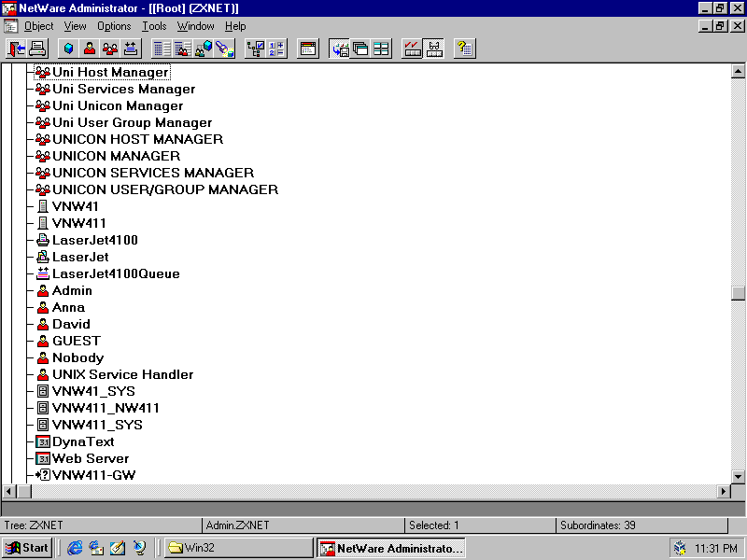747x560 pixels.
Task: Open the Object menu
Action: point(39,26)
